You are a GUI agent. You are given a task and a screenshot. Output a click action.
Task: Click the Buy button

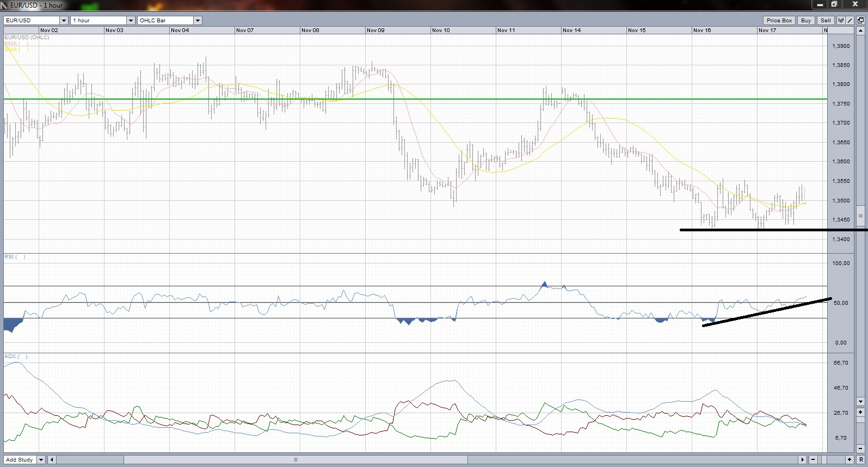tap(805, 21)
